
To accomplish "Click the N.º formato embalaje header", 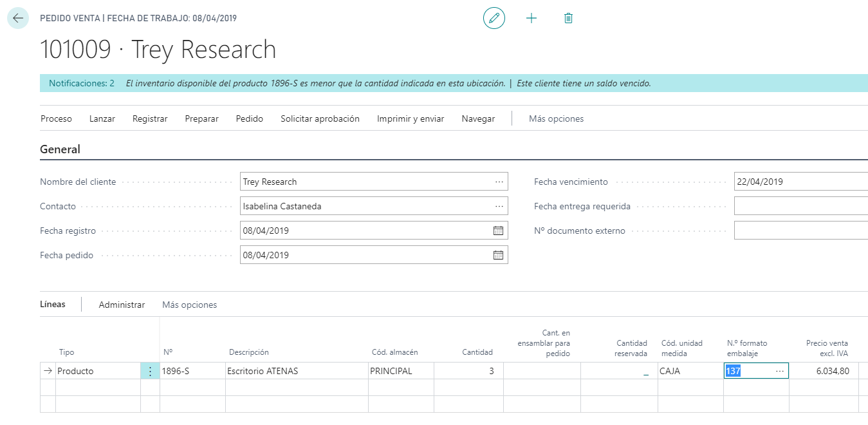I will [747, 348].
